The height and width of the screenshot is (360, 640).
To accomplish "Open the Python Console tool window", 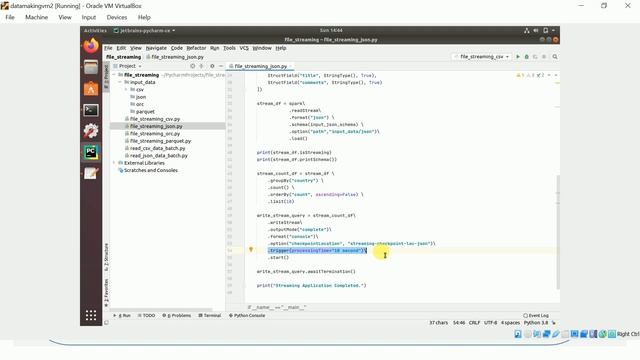I will click(x=247, y=316).
